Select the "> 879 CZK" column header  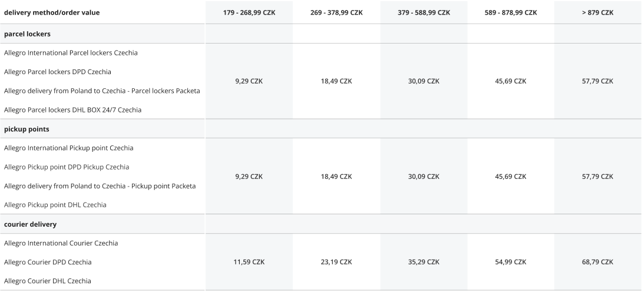[597, 13]
